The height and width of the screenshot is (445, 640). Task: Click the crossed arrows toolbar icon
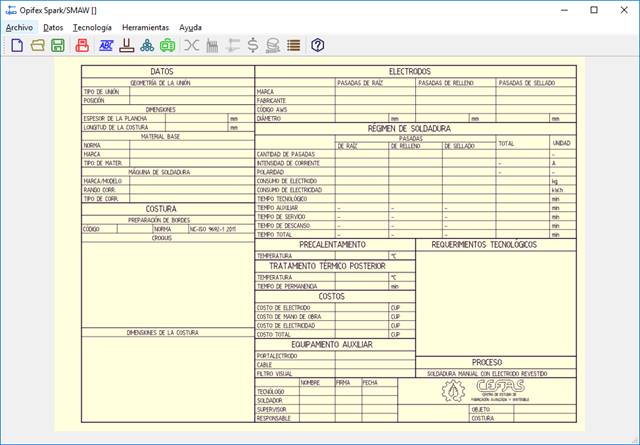[192, 46]
